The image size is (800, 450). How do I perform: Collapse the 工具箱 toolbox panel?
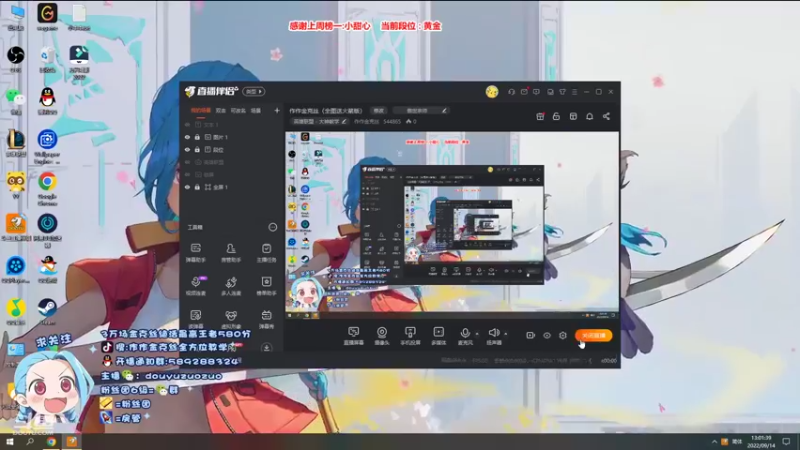272,227
